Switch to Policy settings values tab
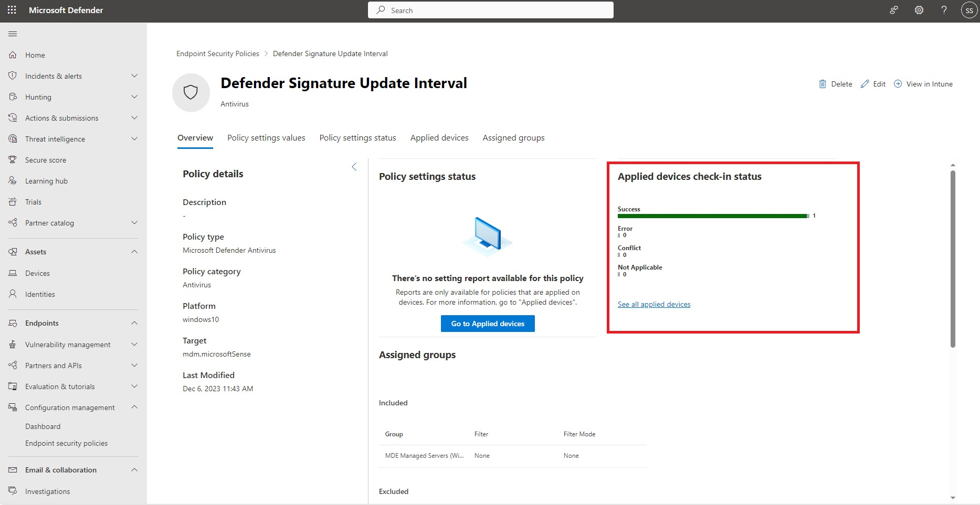 pyautogui.click(x=266, y=138)
